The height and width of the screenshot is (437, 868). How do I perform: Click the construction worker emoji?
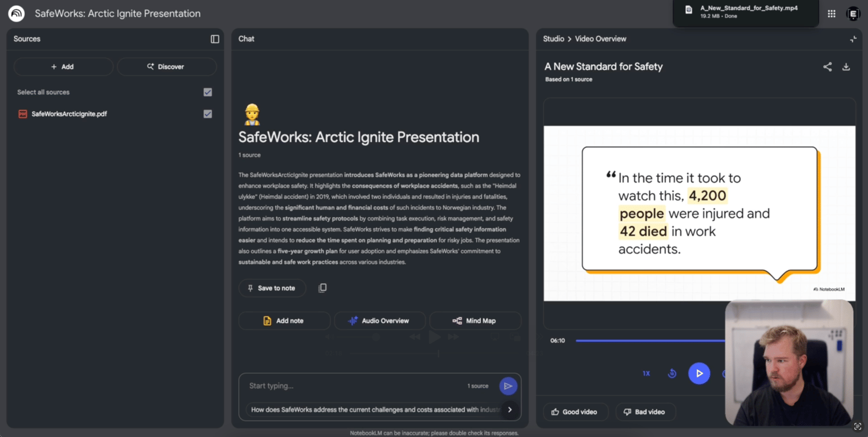click(x=252, y=115)
